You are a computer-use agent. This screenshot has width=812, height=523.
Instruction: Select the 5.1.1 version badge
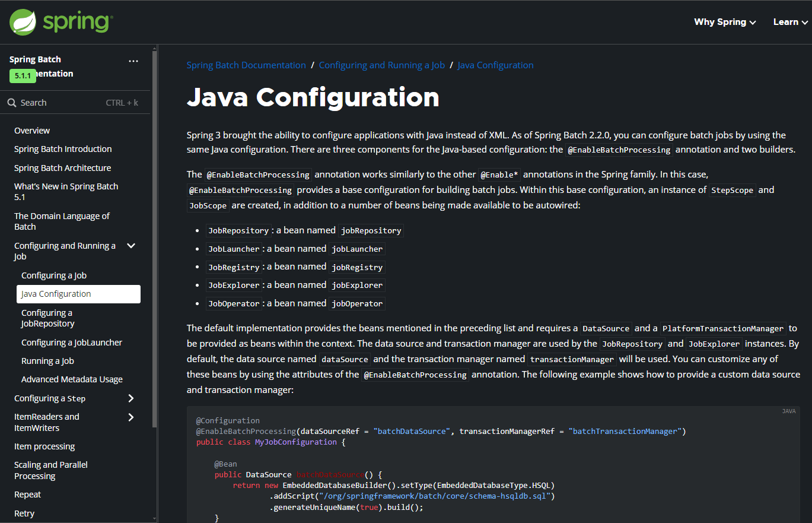[23, 76]
